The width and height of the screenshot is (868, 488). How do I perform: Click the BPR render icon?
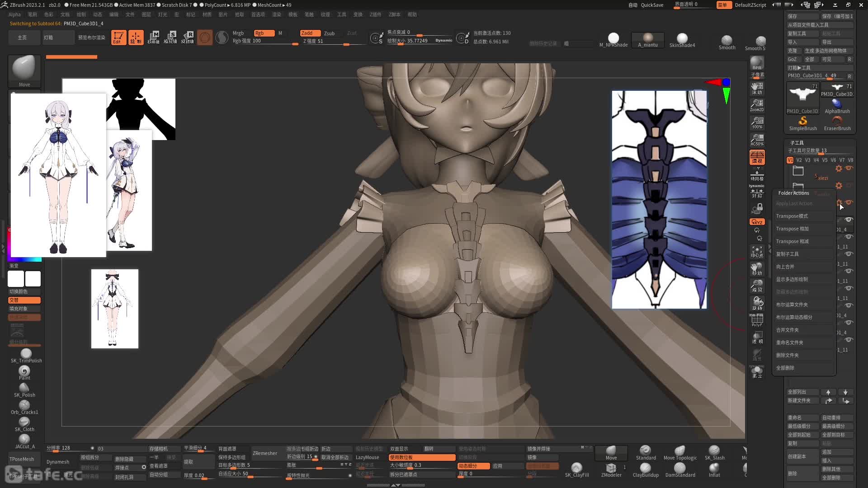(757, 63)
